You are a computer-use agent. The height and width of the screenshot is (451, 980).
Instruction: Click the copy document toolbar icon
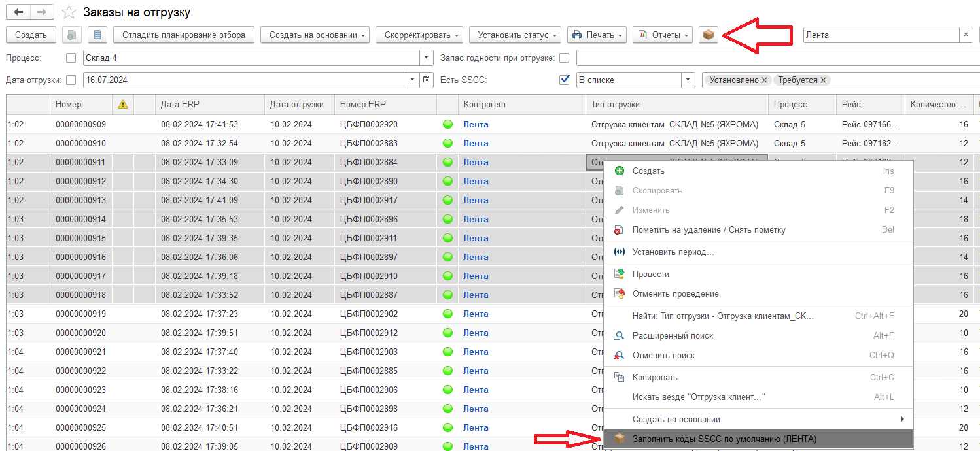pos(72,35)
